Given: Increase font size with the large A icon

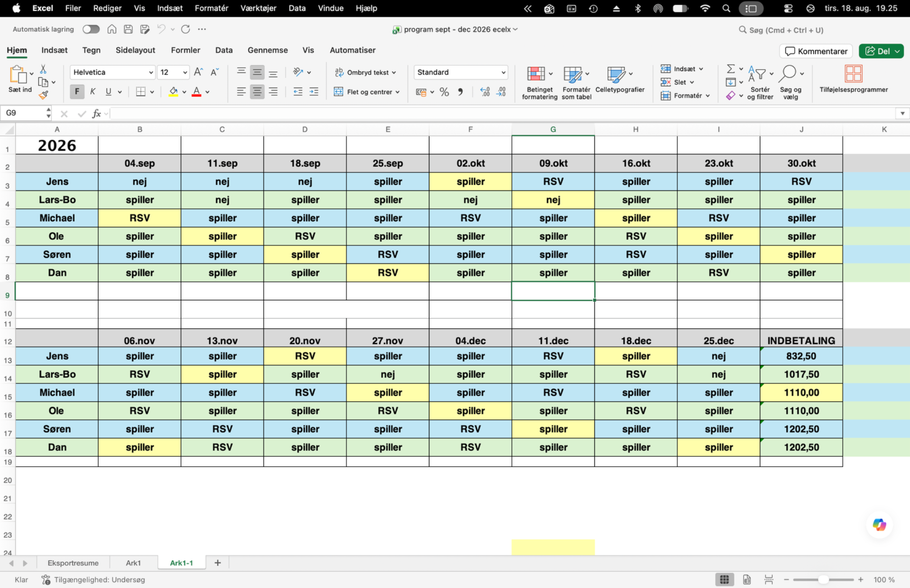Looking at the screenshot, I should 199,72.
